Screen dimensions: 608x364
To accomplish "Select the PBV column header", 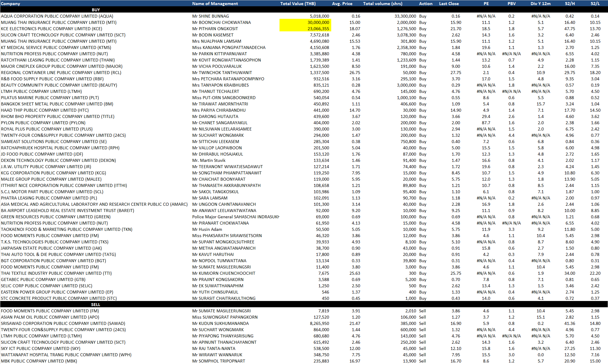I will click(511, 4).
